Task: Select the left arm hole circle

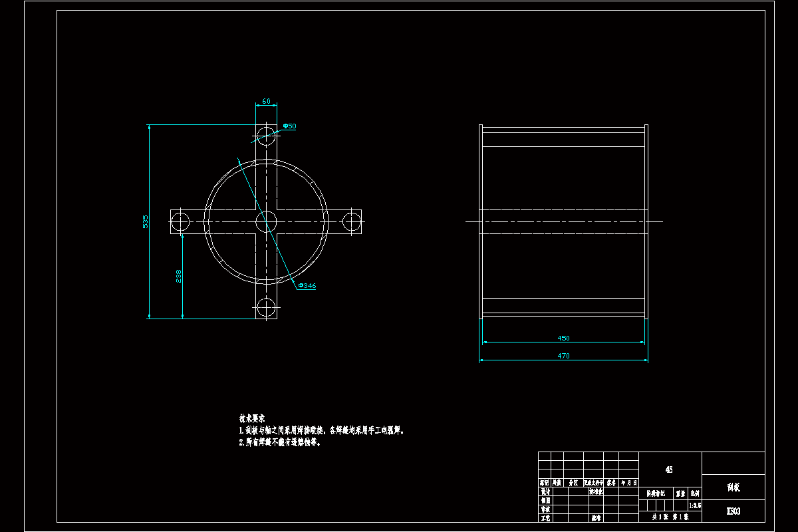Action: [x=180, y=222]
